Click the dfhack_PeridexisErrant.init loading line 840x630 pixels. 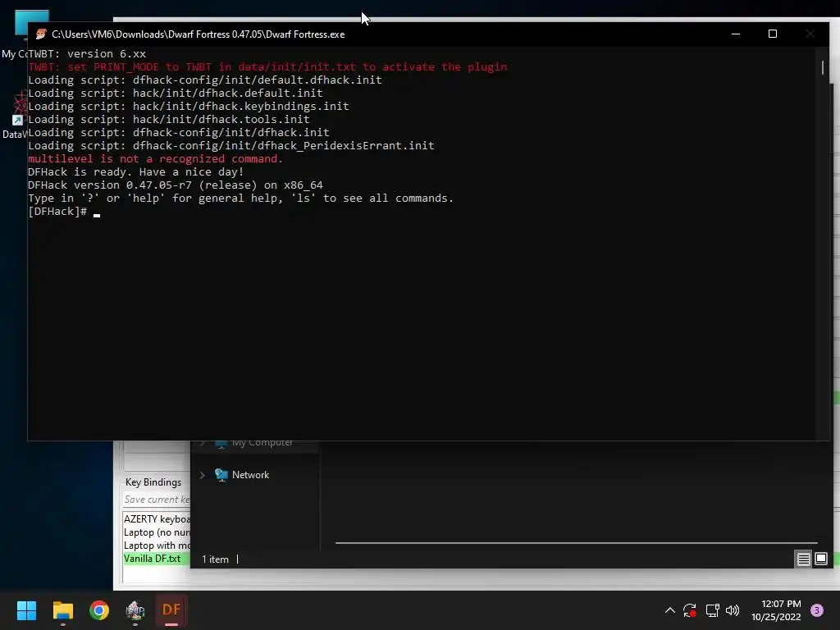coord(231,146)
